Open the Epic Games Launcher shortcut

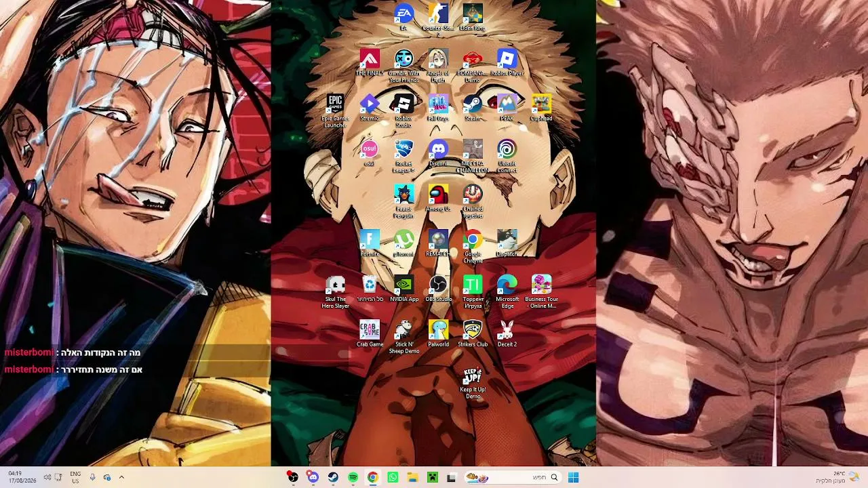[335, 111]
